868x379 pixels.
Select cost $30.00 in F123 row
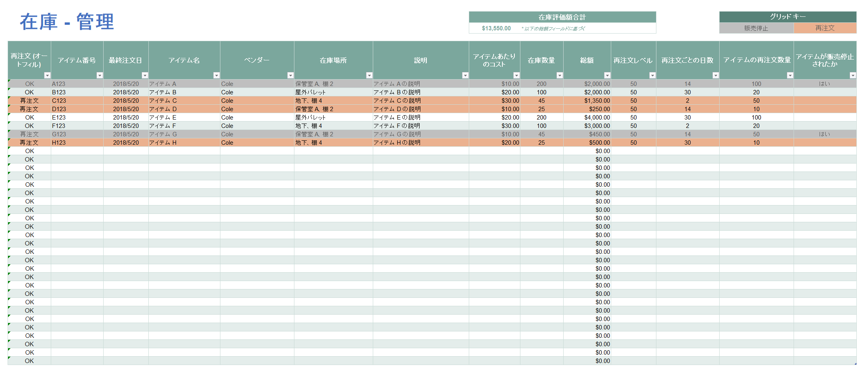tap(494, 126)
